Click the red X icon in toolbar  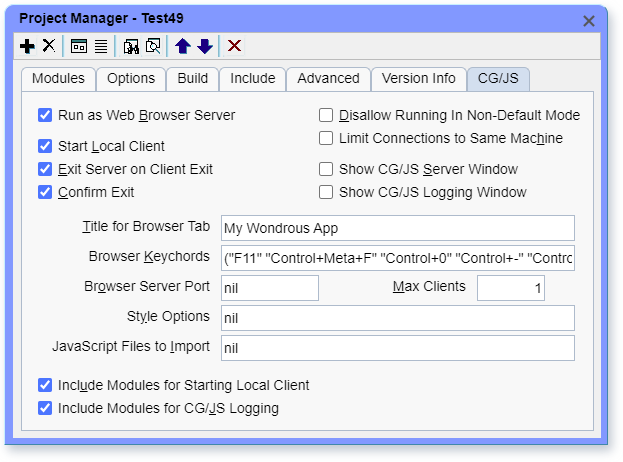[x=234, y=46]
